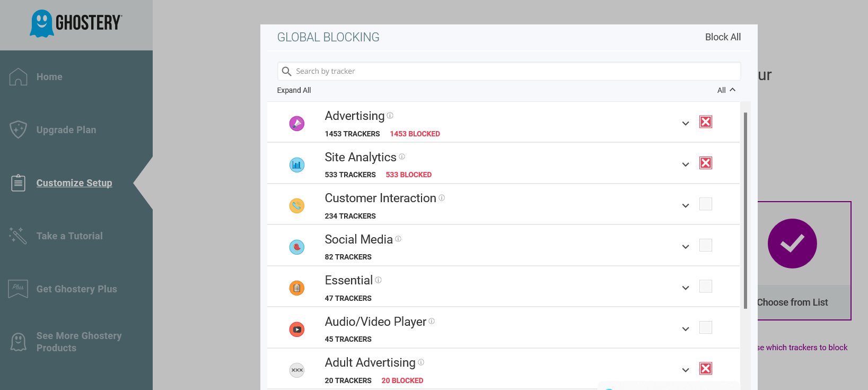Click the Upgrade Plan shield icon
This screenshot has width=868, height=390.
pyautogui.click(x=18, y=129)
